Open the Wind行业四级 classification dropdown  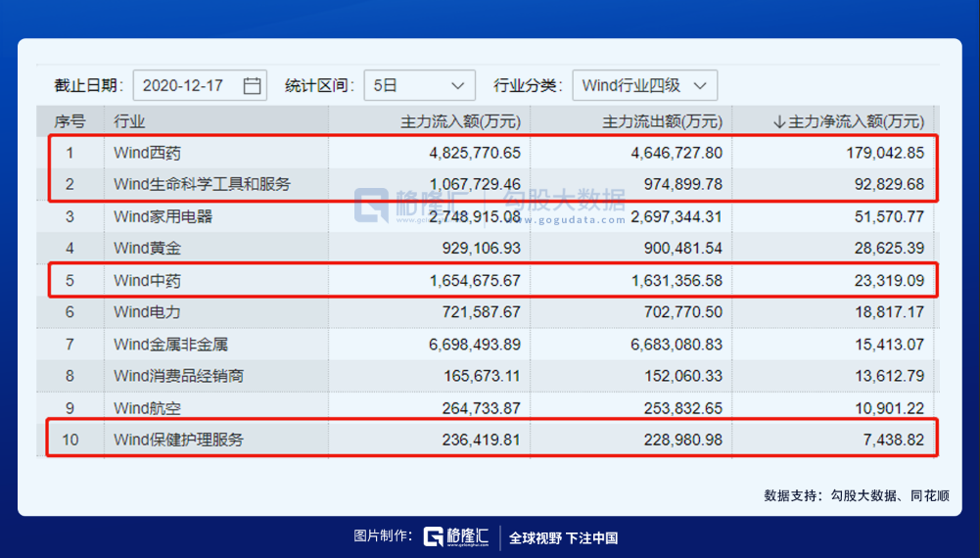pos(644,85)
